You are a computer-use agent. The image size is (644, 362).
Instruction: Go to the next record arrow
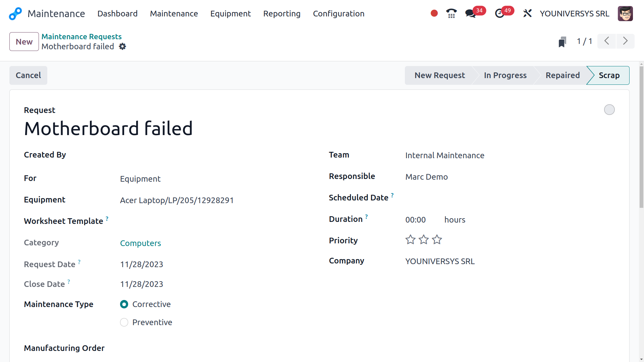pyautogui.click(x=625, y=41)
